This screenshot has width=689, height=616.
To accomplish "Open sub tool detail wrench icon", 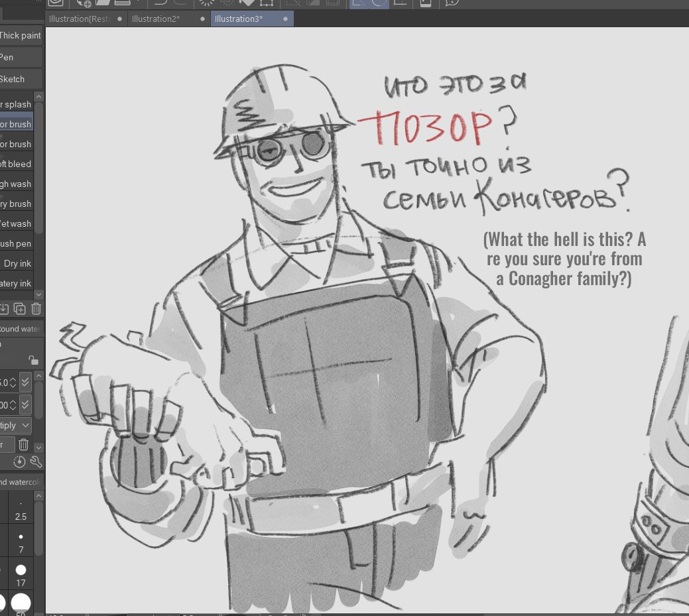I will (x=36, y=462).
